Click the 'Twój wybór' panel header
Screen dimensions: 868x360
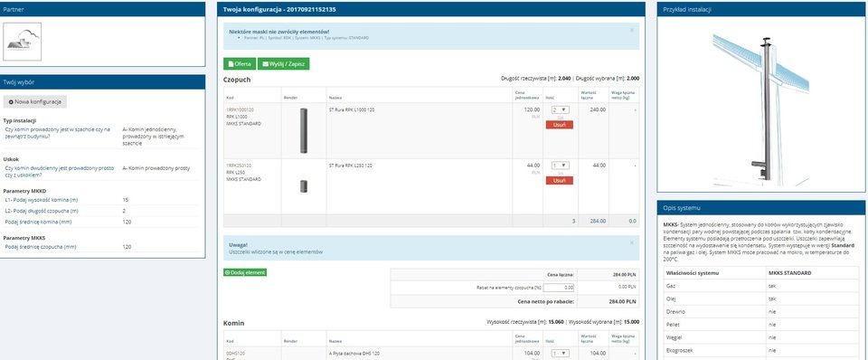(x=102, y=82)
